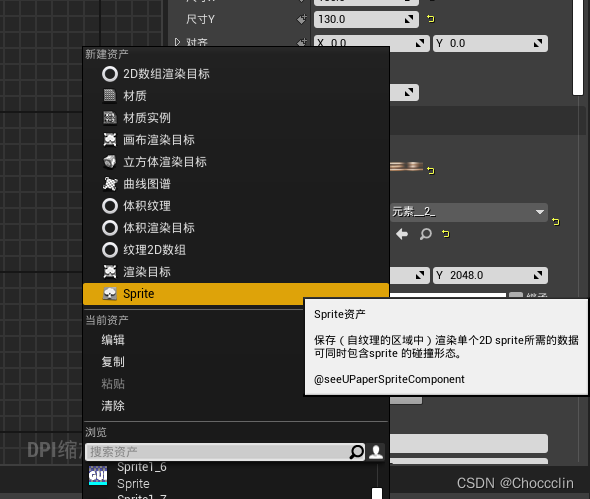Click the 材质实例 icon in menu
This screenshot has height=499, width=590.
click(110, 118)
